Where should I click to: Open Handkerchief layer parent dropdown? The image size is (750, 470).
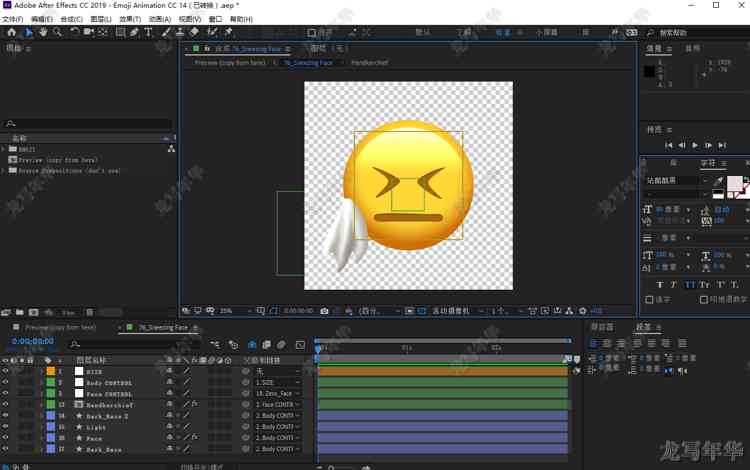coord(277,404)
